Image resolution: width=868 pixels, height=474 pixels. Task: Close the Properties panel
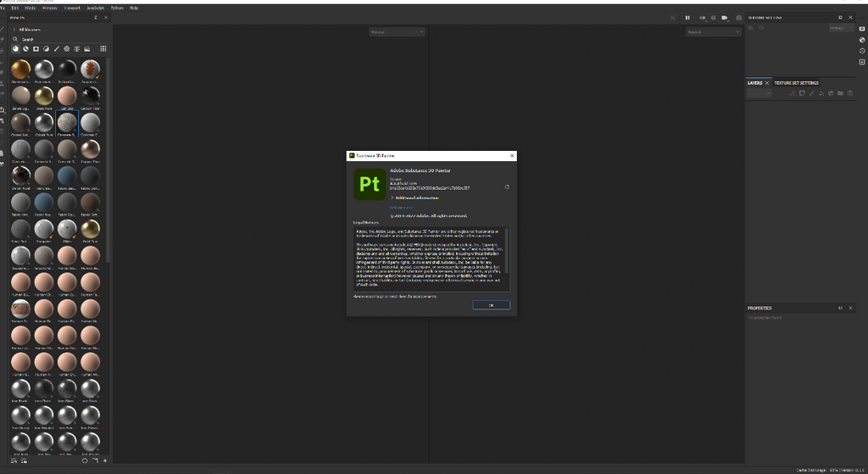851,308
